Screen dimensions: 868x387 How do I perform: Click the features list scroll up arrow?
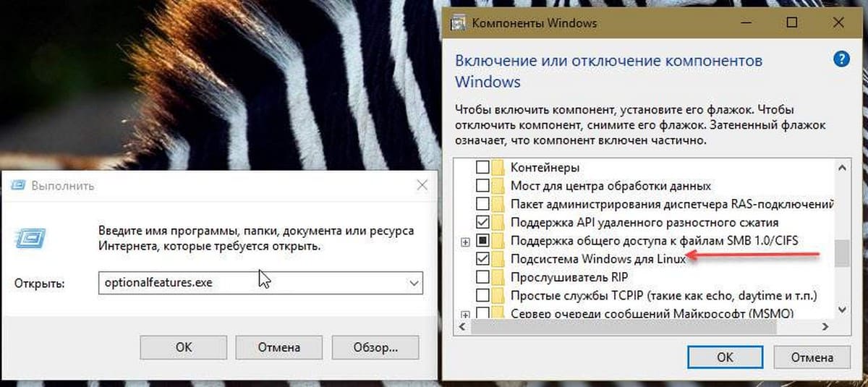841,167
